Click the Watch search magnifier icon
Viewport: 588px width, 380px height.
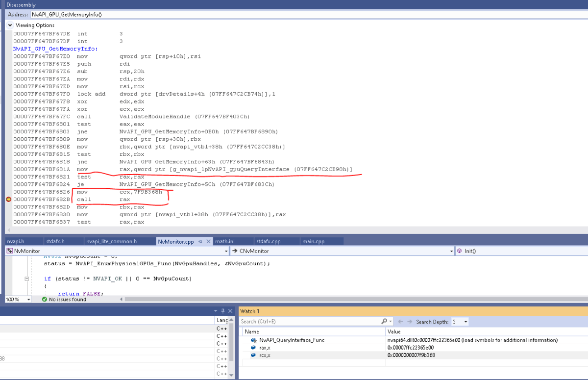click(x=384, y=322)
